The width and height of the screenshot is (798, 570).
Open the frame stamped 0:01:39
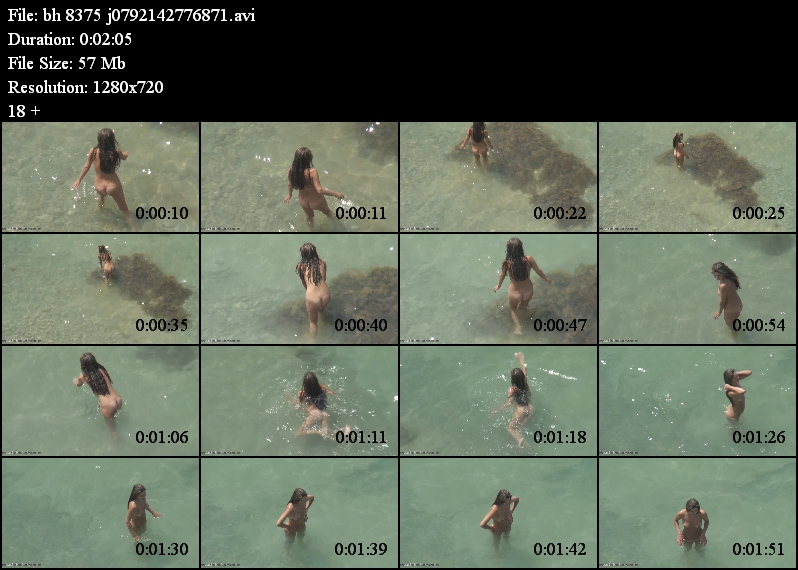(x=300, y=512)
